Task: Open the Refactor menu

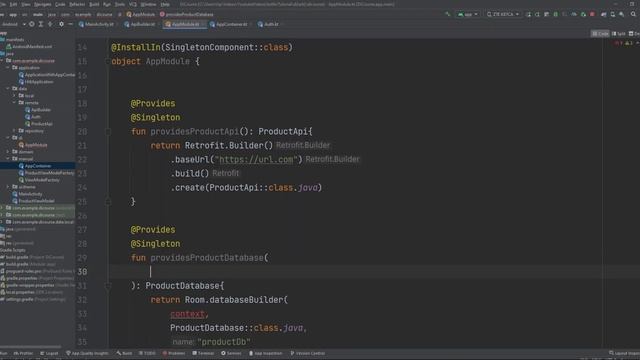Action: (77, 4)
